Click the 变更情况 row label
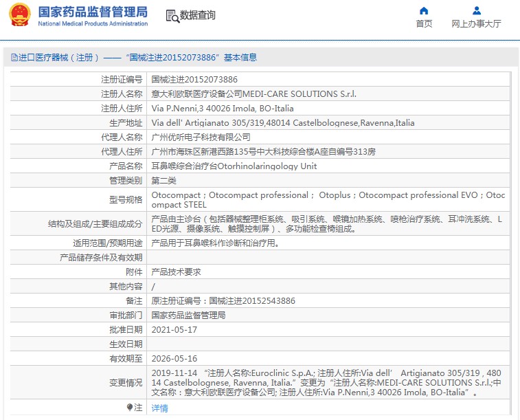This screenshot has width=520, height=420. click(x=126, y=382)
